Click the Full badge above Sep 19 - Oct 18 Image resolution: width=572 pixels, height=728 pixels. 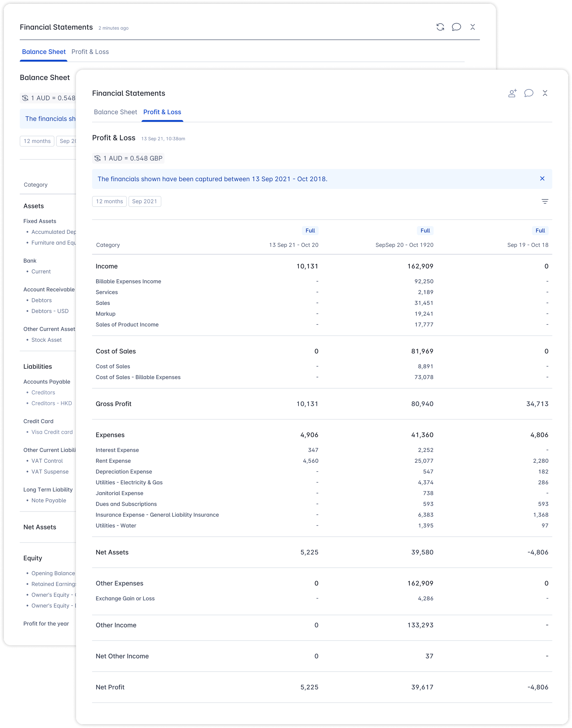(540, 231)
